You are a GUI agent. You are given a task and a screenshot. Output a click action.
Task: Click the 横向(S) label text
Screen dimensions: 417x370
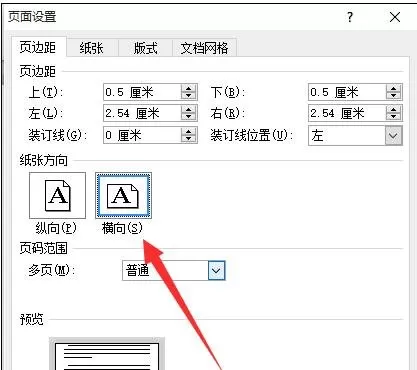click(122, 228)
